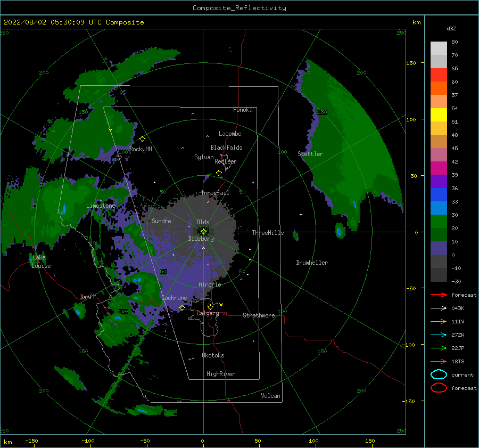Select the orange 57-60 dBZ swatch
Viewport: 479px width, 448px height.
[x=439, y=88]
